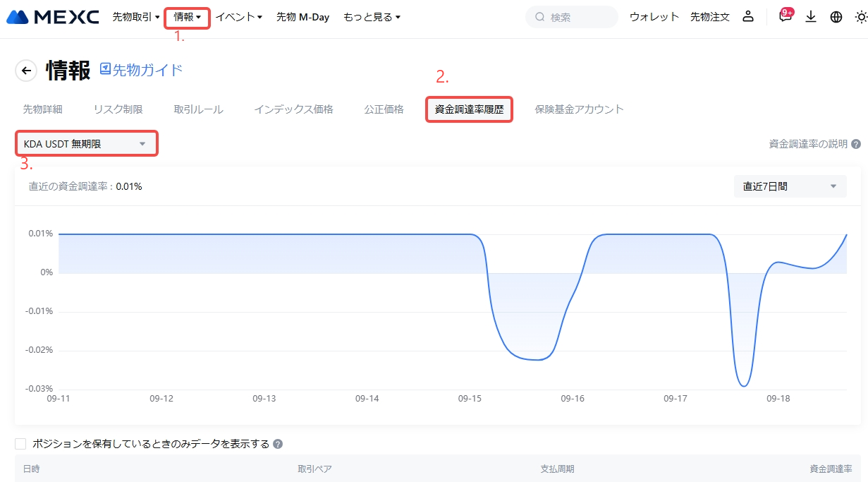Enable ポジションを保有しているときのみ checkbox
The width and height of the screenshot is (868, 482).
20,444
